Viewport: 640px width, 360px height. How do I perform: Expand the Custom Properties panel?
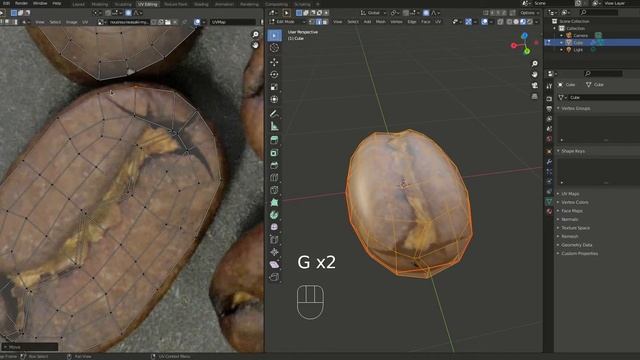(579, 254)
